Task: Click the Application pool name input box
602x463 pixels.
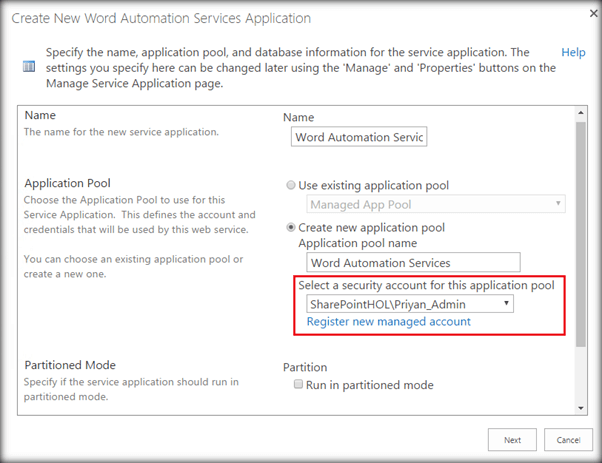Action: coord(414,263)
